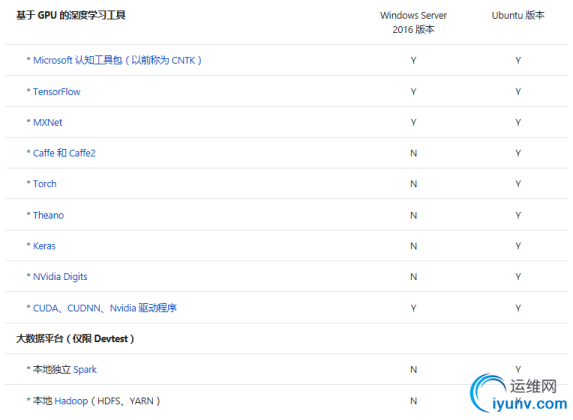Select the Ubuntu value Y for TensorFlow
Screen dimensions: 573x420
(518, 92)
